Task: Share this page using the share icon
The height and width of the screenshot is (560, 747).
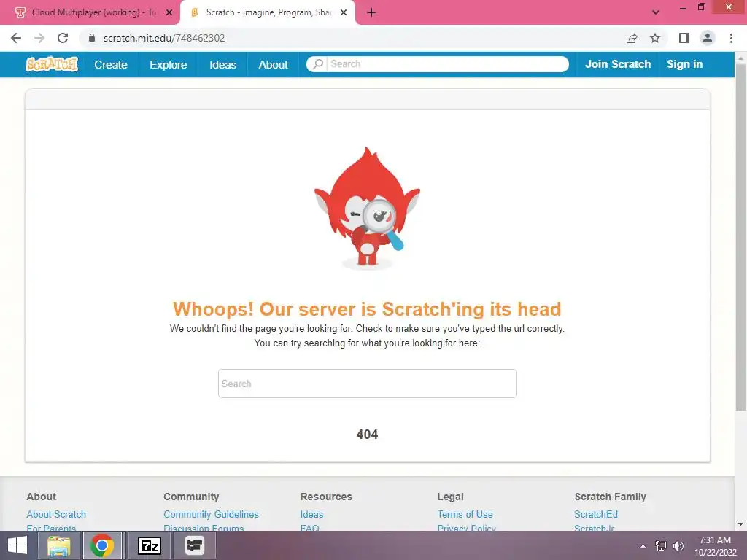Action: (x=632, y=38)
